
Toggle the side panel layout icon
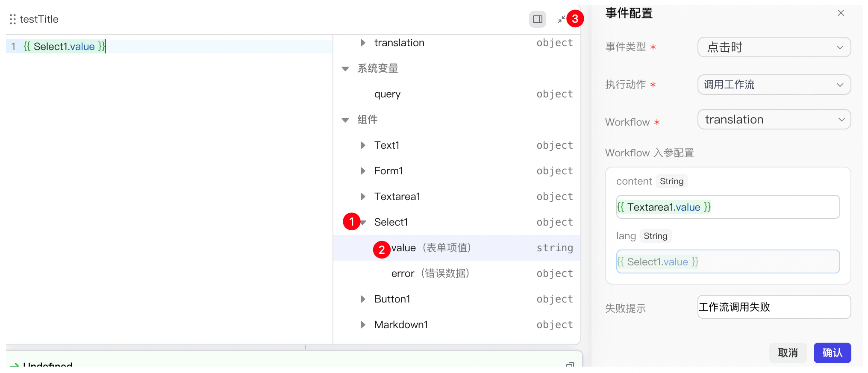click(x=538, y=19)
